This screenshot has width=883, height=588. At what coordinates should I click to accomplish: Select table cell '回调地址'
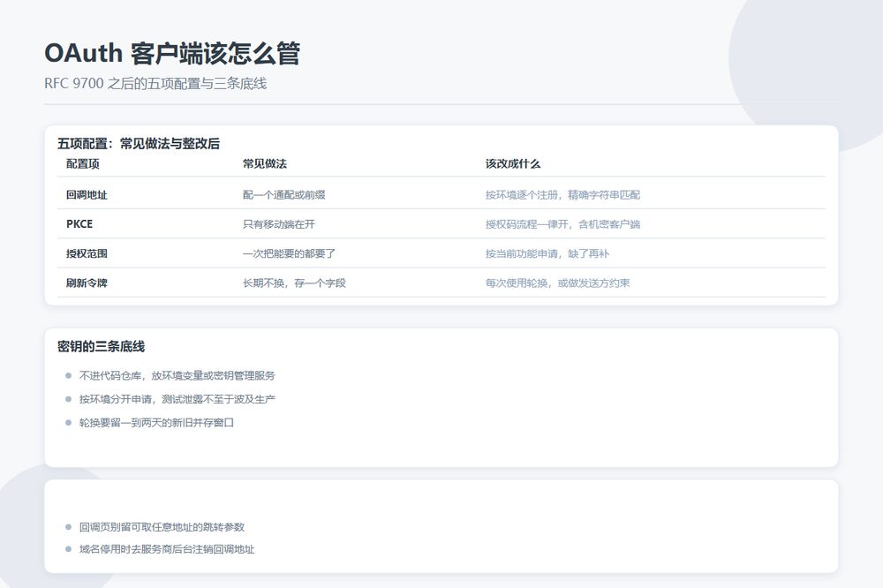click(87, 195)
